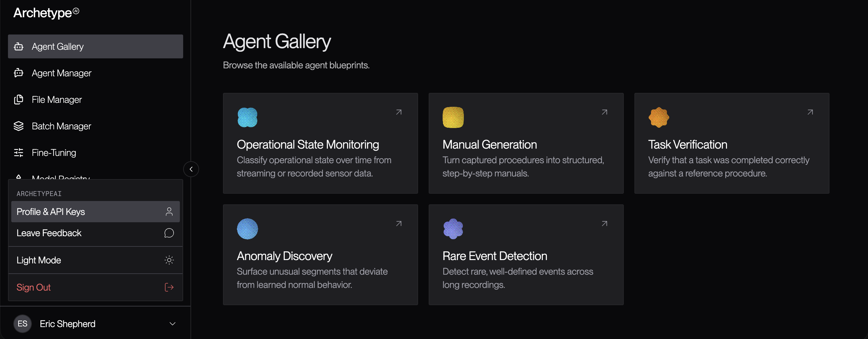Click the blue Anomaly Discovery circle icon
This screenshot has height=339, width=868.
pos(247,229)
